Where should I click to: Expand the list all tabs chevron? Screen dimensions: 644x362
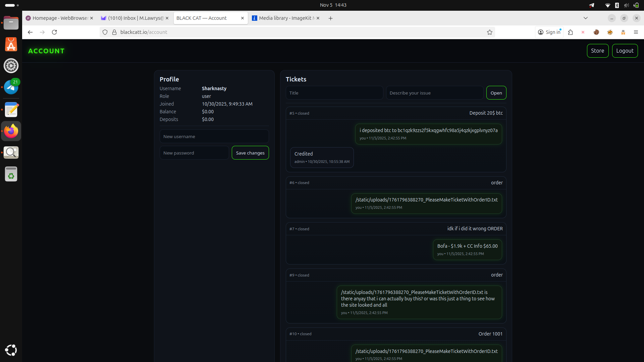coord(586,18)
